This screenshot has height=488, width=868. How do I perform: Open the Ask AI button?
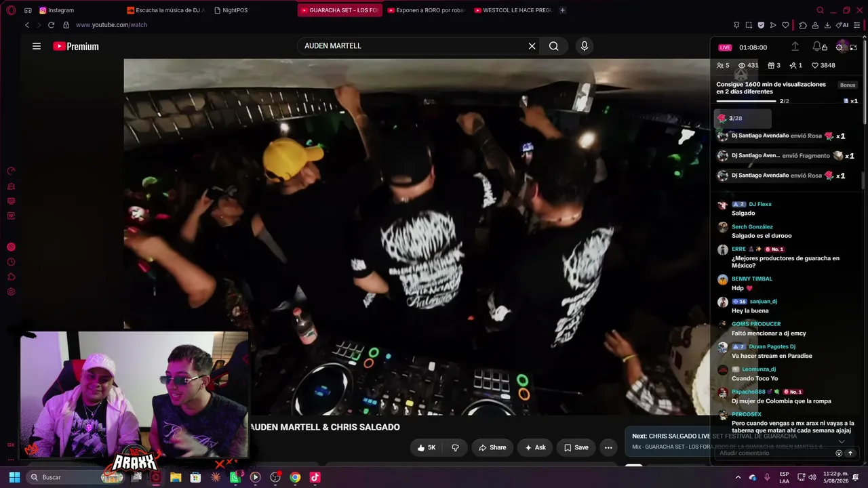[x=535, y=447]
